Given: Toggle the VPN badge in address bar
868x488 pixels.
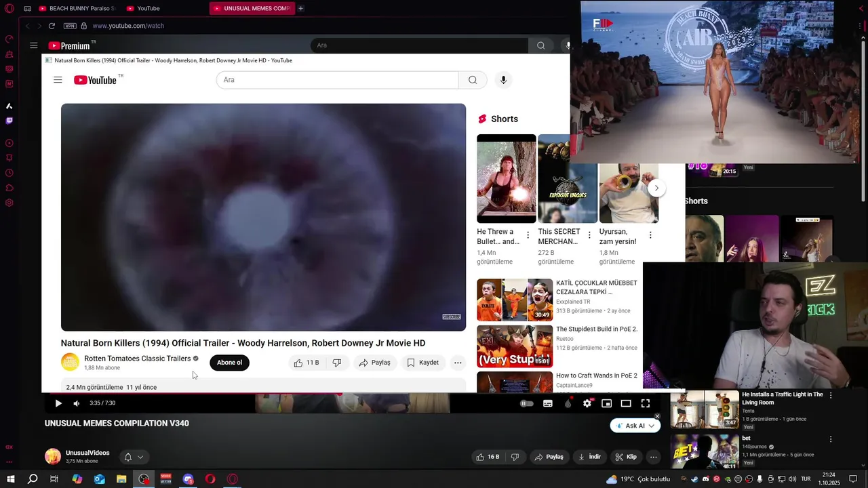Looking at the screenshot, I should point(70,26).
